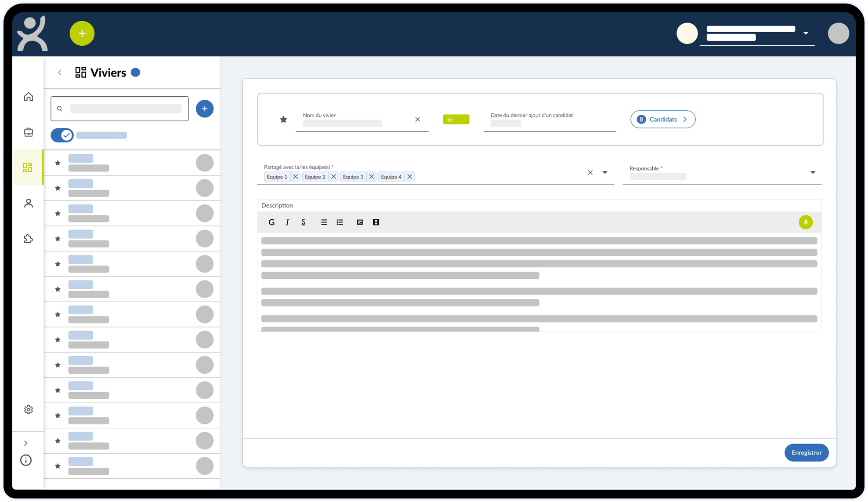Click the Viviers search input field
868x502 pixels.
point(125,109)
